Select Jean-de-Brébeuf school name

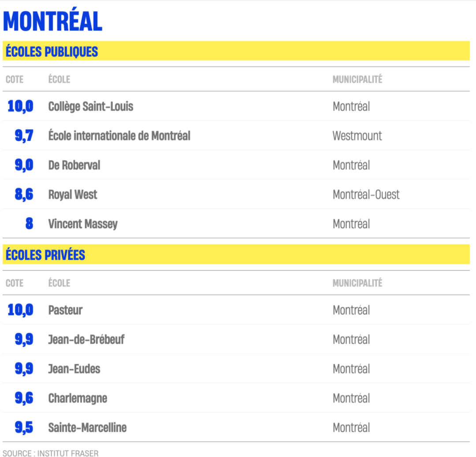pos(86,339)
